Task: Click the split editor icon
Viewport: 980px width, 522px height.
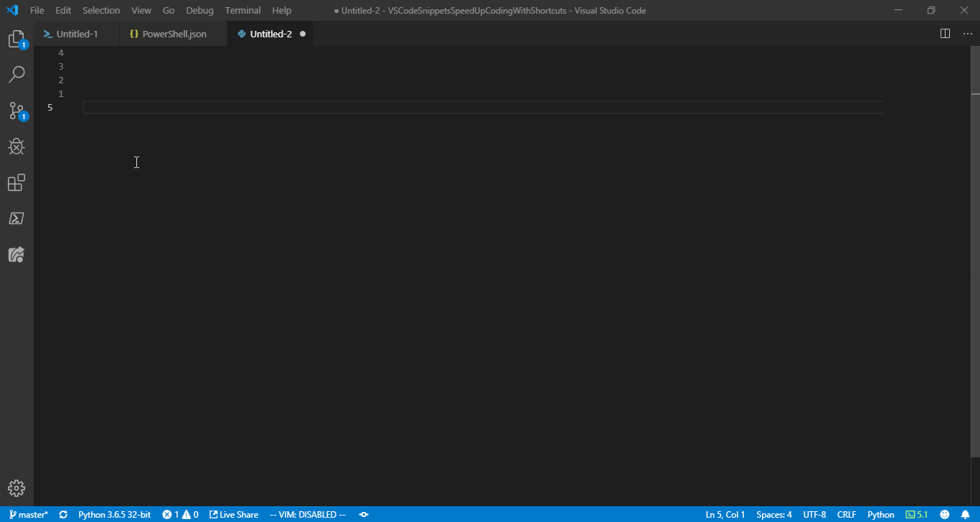Action: 946,34
